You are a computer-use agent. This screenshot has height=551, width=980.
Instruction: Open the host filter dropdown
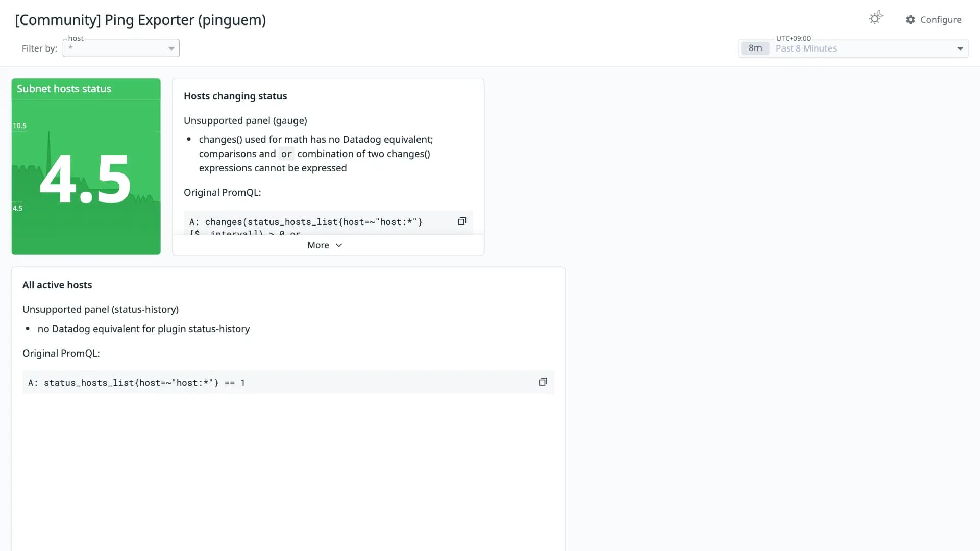pos(121,48)
